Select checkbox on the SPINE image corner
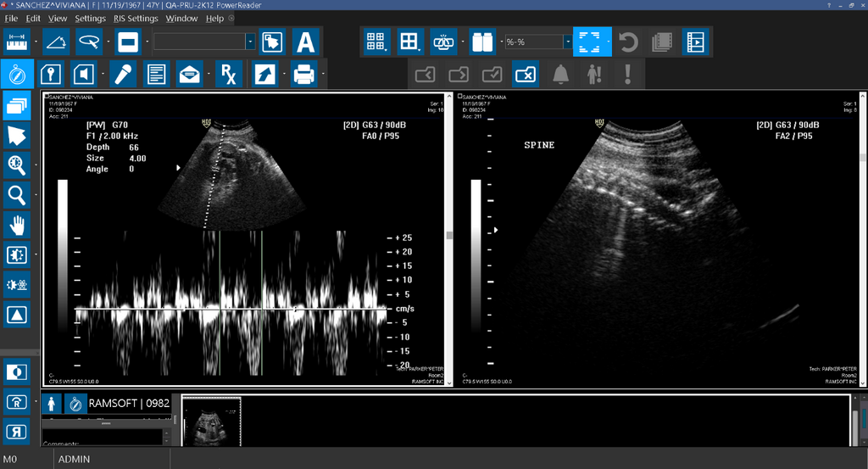The width and height of the screenshot is (868, 469). pos(459,98)
